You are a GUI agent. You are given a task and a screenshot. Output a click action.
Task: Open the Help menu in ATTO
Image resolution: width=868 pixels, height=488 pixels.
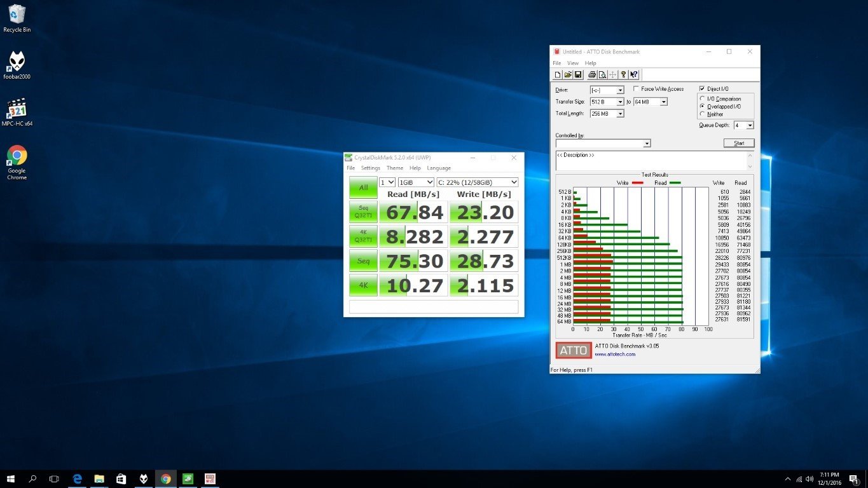point(590,63)
